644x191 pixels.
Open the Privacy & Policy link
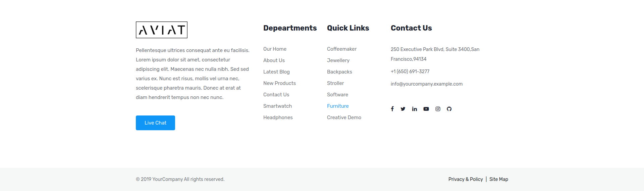pyautogui.click(x=466, y=179)
